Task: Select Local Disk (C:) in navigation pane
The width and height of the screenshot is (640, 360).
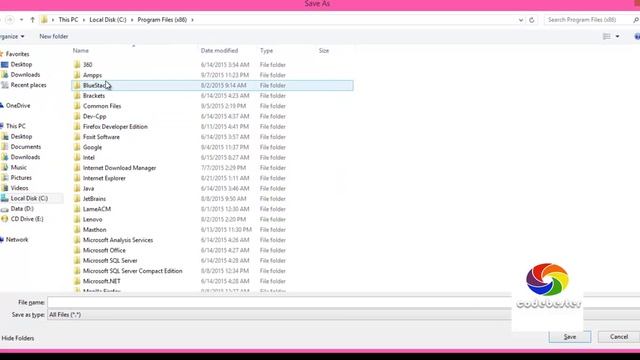Action: tap(29, 198)
